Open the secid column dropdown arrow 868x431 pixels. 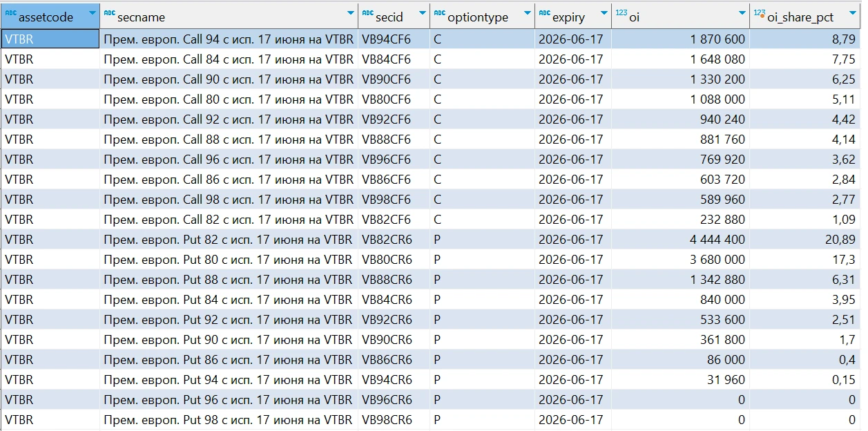[423, 13]
